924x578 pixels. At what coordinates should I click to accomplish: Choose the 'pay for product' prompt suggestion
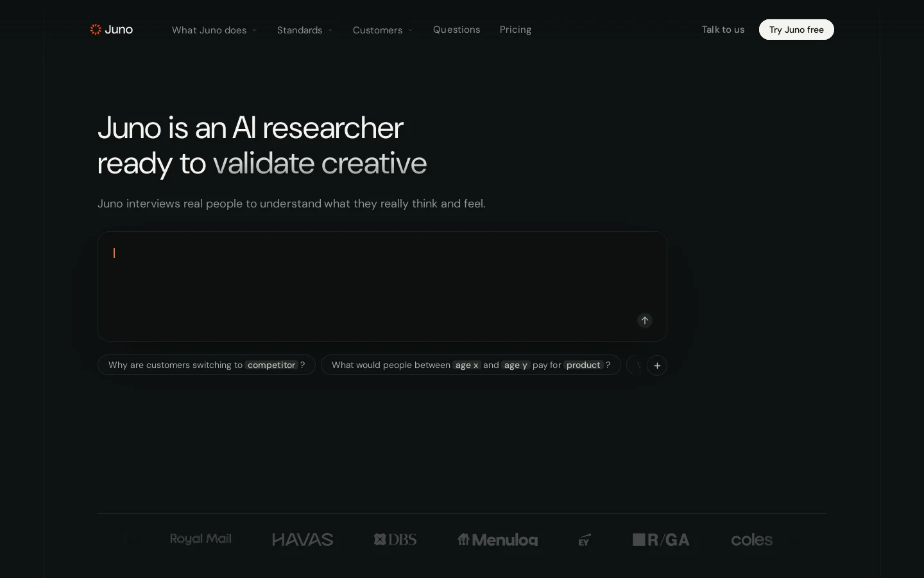[x=471, y=365]
